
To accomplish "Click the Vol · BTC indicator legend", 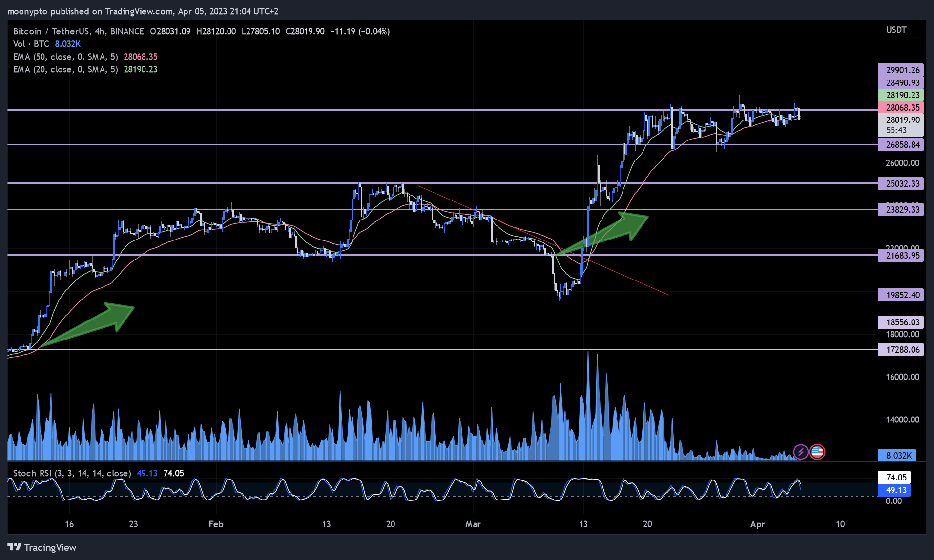I will [x=31, y=44].
